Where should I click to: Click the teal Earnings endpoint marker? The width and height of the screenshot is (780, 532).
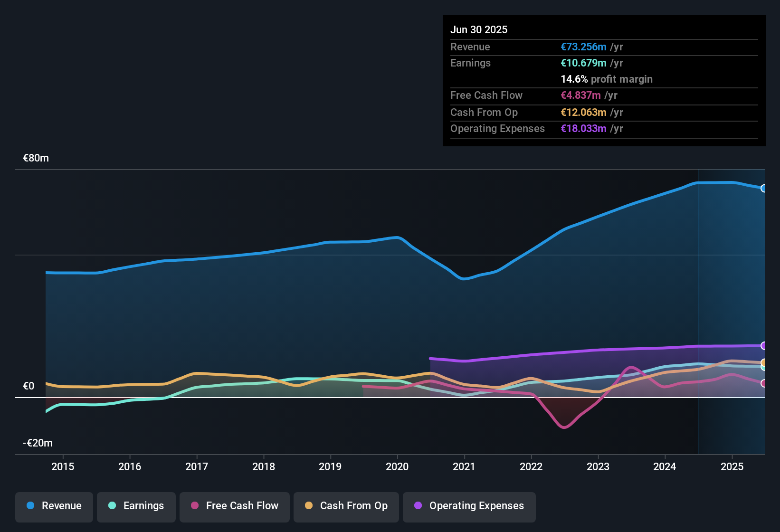coord(764,367)
